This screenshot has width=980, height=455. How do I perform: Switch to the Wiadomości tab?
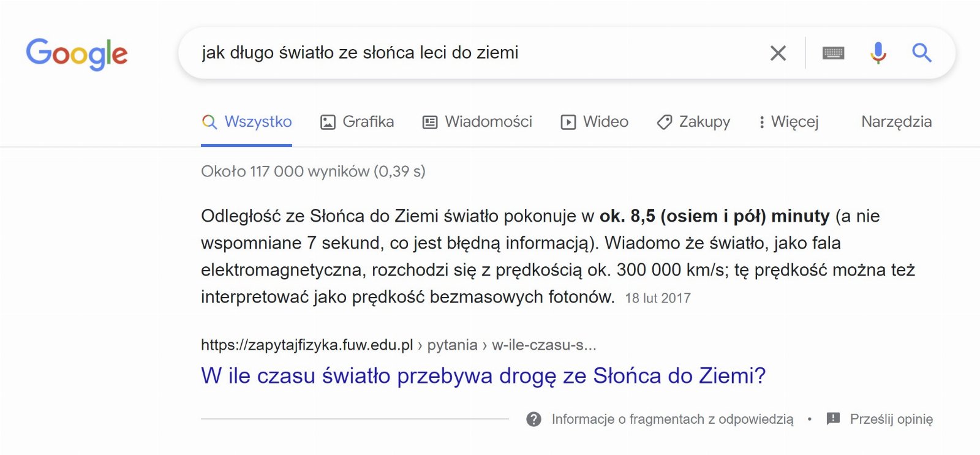(x=477, y=122)
